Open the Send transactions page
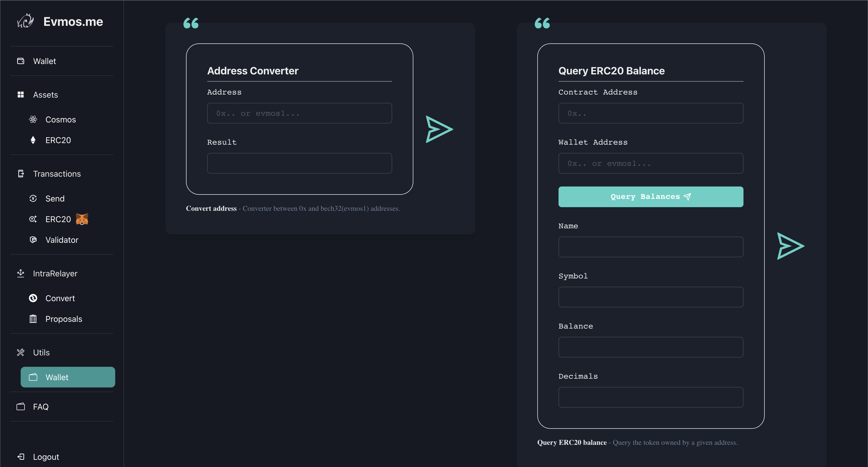 (x=55, y=198)
